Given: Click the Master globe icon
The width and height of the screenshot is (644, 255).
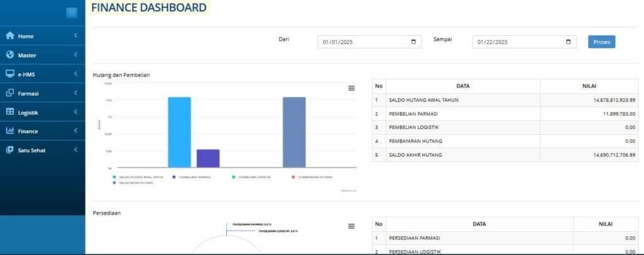Looking at the screenshot, I should (9, 55).
